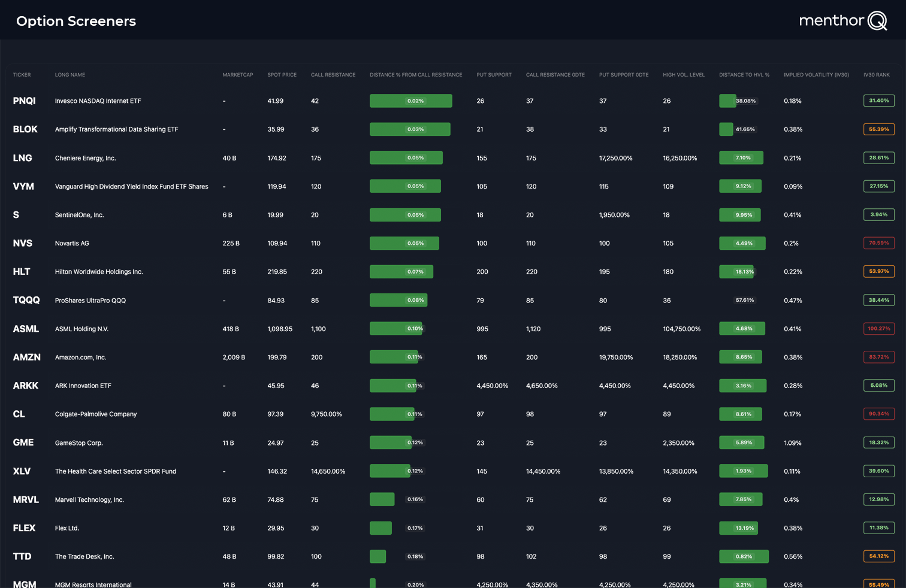Click BLOK 0.03% call resistance distance bar
The image size is (906, 588).
click(410, 129)
